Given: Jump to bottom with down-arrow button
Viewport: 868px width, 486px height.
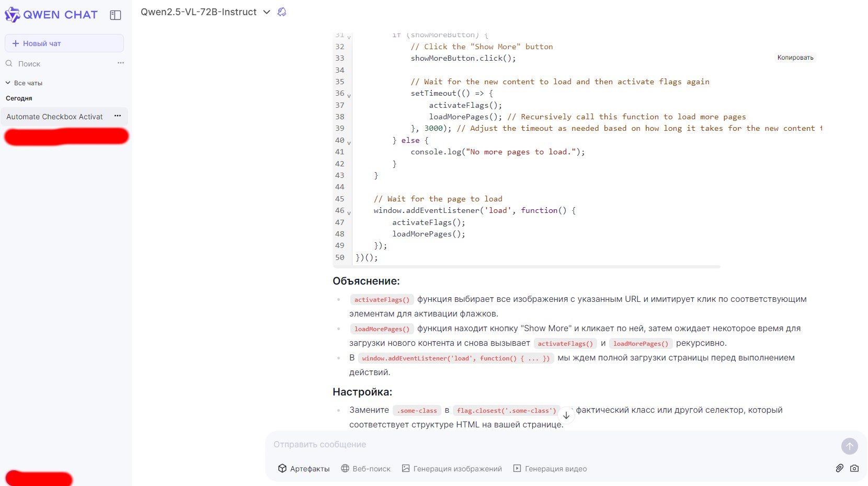Looking at the screenshot, I should click(566, 415).
